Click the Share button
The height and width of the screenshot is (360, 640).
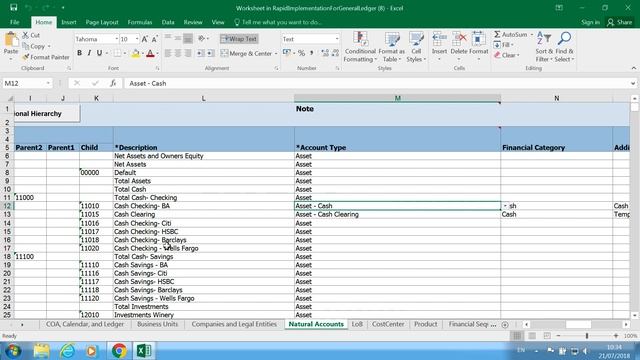620,22
